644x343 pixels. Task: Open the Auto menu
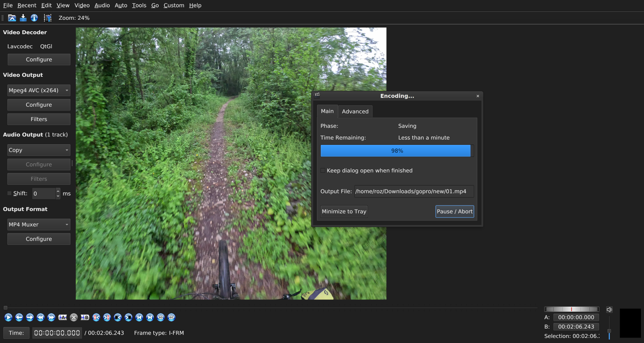[121, 5]
